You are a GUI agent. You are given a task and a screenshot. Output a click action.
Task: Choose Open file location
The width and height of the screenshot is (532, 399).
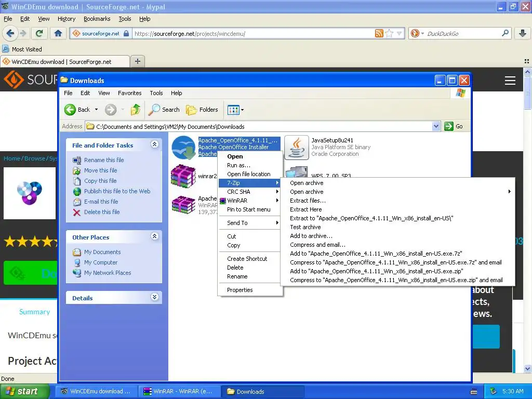(250, 174)
